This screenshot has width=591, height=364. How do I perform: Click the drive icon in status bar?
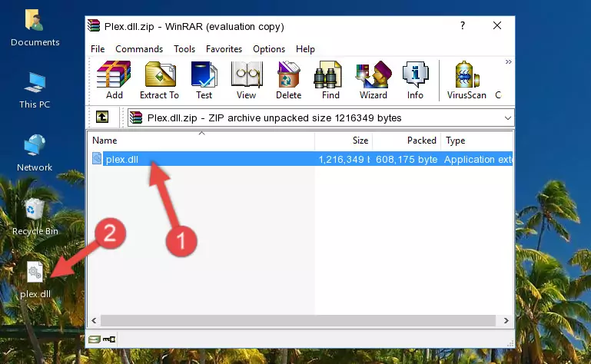click(95, 339)
